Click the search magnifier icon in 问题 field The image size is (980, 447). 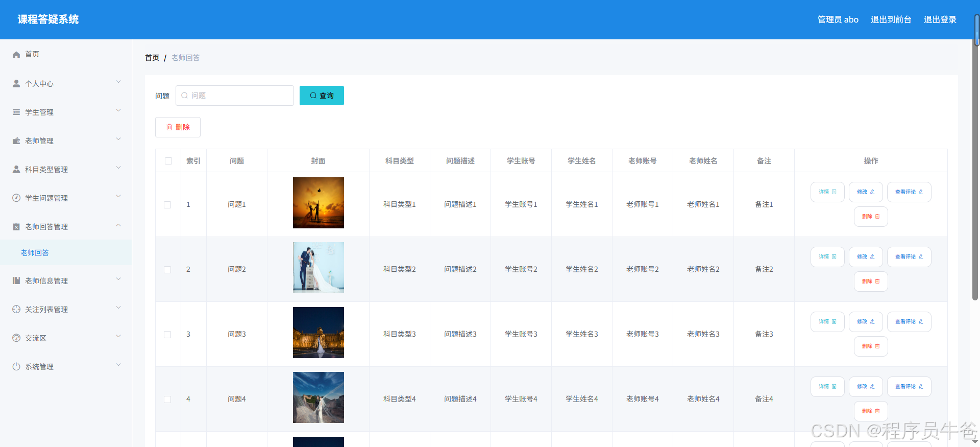click(x=185, y=96)
